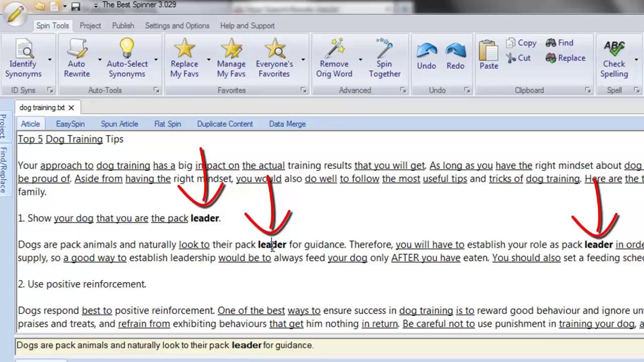The image size is (644, 362).
Task: Click the title text 'Top 5'
Action: click(30, 139)
